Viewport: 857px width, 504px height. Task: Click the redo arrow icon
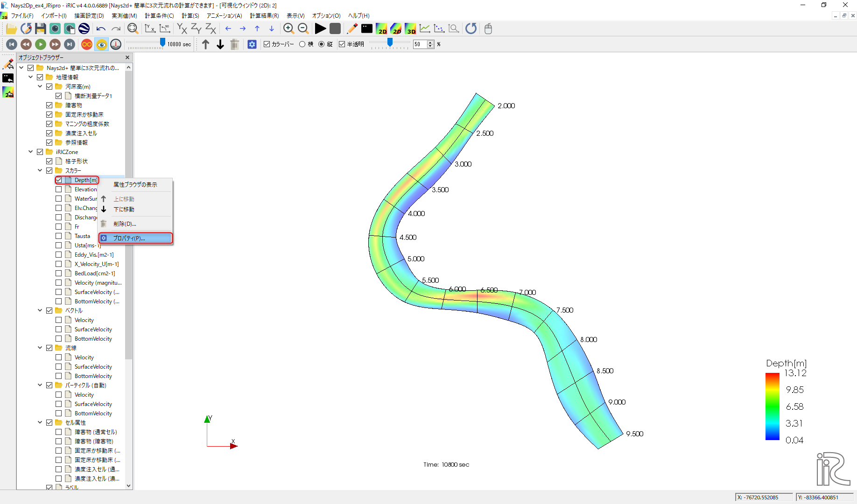coord(116,29)
